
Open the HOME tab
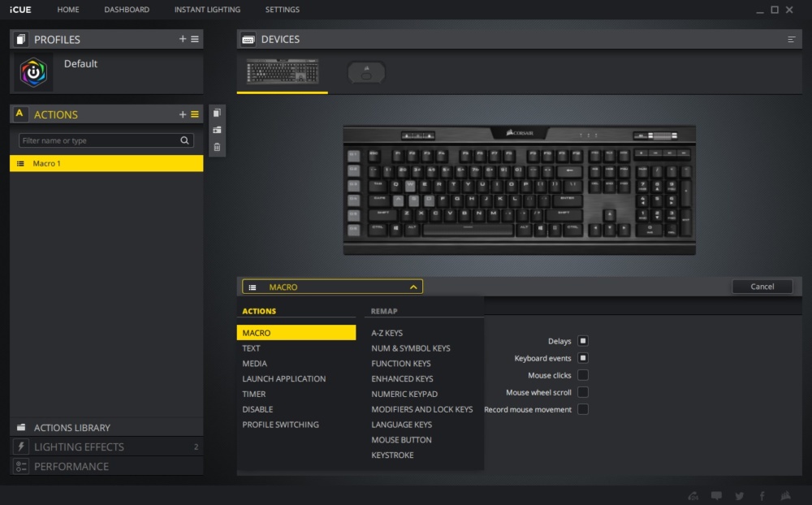(68, 9)
